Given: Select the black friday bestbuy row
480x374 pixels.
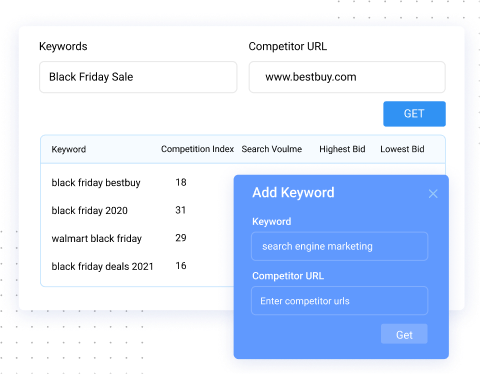Looking at the screenshot, I should pyautogui.click(x=137, y=183).
